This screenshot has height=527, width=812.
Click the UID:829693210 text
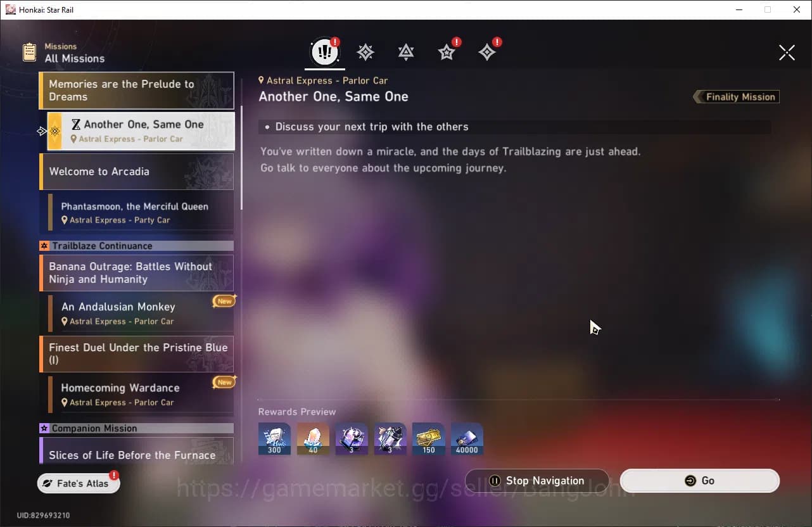pos(43,516)
